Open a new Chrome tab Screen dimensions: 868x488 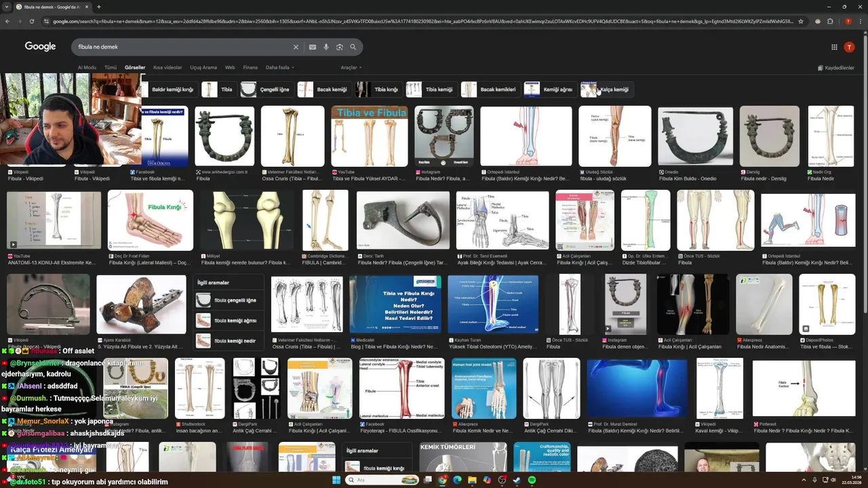click(x=99, y=7)
